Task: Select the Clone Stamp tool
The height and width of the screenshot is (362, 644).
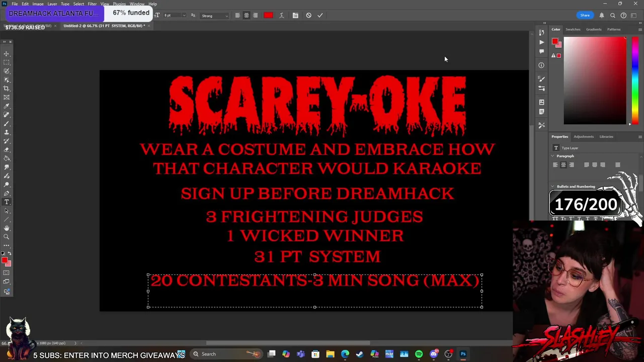Action: [7, 132]
